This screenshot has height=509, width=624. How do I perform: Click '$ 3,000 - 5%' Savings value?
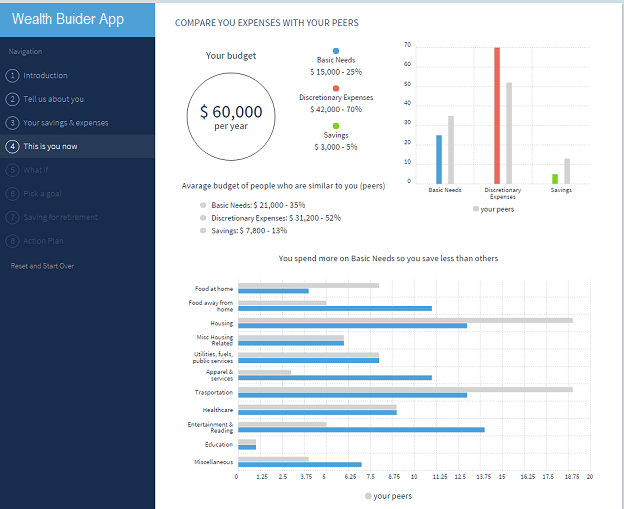pos(336,147)
